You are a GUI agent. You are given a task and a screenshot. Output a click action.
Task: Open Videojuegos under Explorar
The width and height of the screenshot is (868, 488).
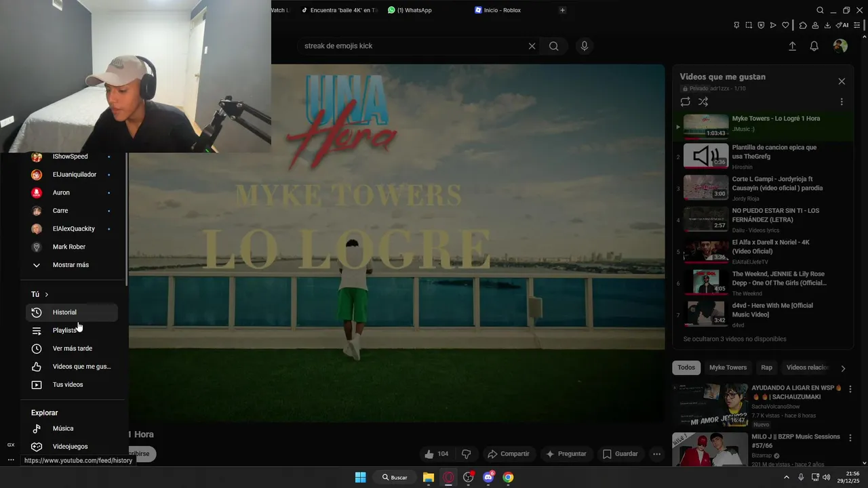pos(72,447)
